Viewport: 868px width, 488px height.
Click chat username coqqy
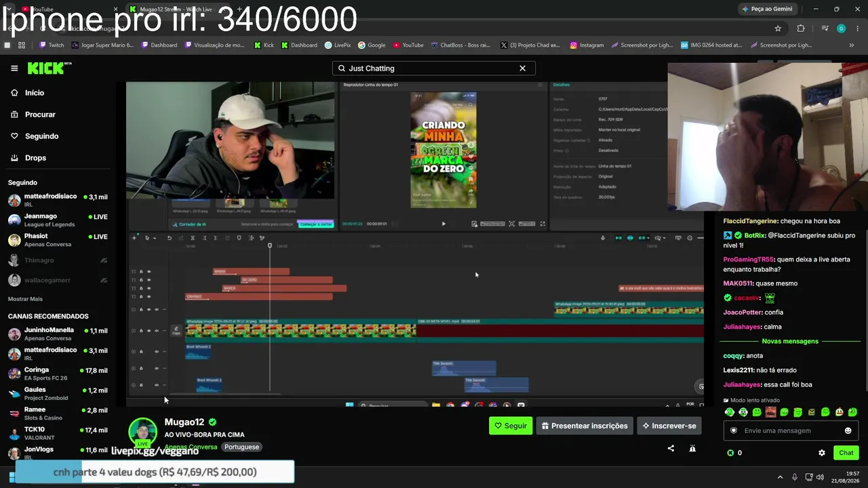pos(733,356)
